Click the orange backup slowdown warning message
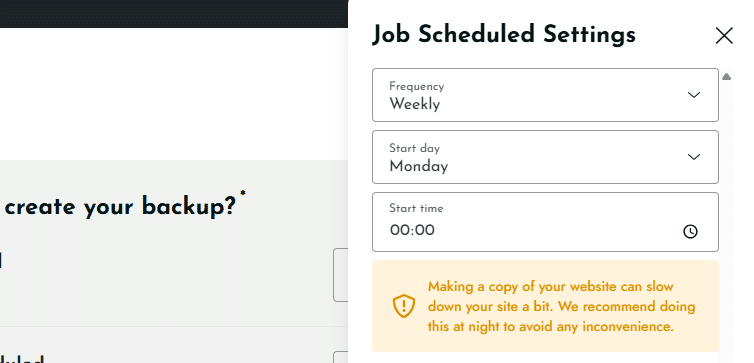Screen dimensions: 754x363 562,306
